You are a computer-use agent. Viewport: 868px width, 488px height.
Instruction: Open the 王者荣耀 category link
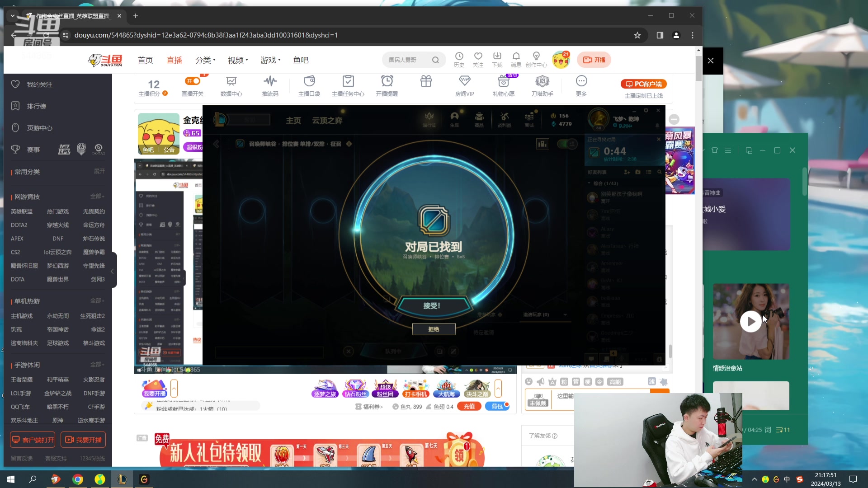22,380
